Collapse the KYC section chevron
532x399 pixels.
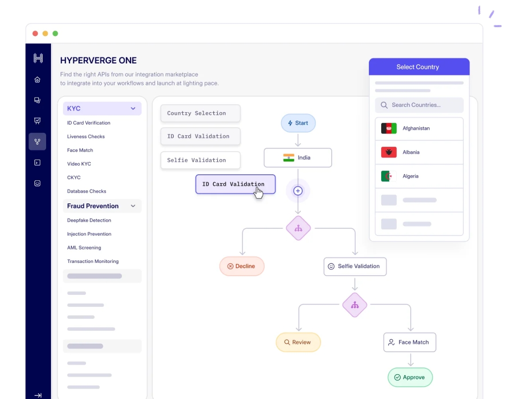tap(133, 109)
